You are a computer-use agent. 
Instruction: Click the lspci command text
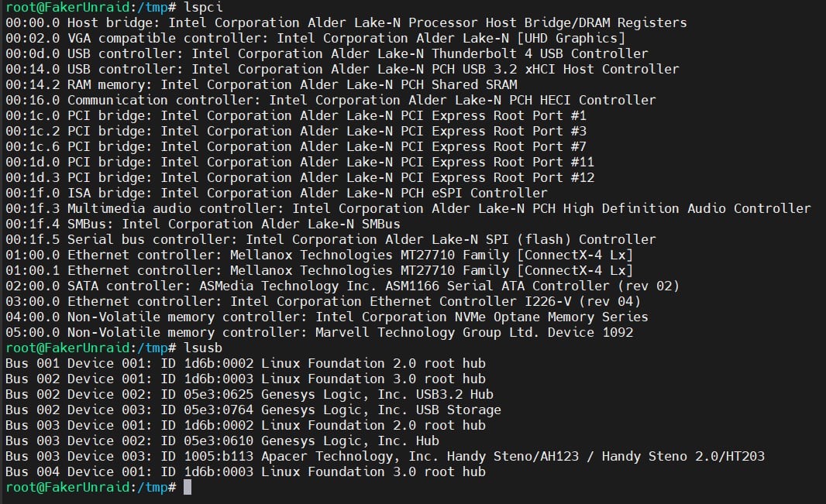click(203, 8)
